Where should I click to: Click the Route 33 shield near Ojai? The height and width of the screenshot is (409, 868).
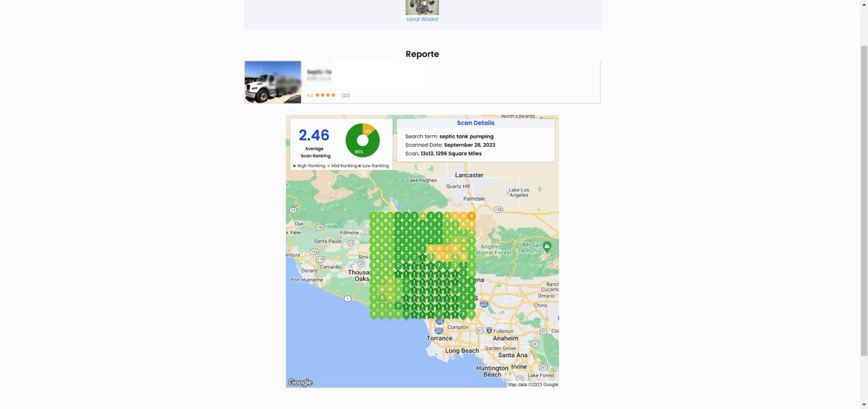tap(292, 210)
